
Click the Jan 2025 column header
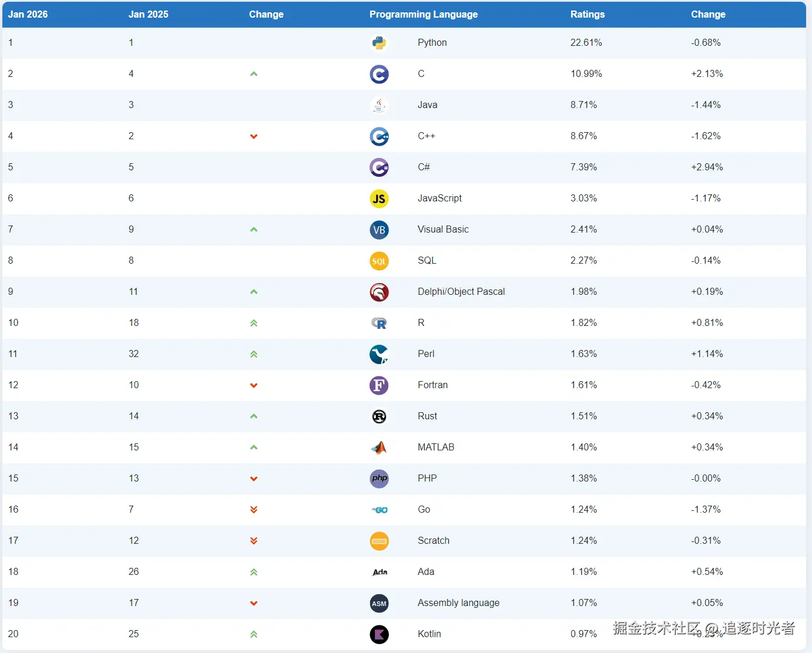(148, 14)
